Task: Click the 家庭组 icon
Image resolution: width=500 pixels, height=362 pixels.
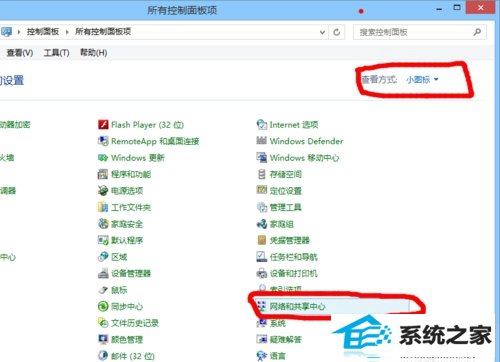Action: tap(262, 224)
